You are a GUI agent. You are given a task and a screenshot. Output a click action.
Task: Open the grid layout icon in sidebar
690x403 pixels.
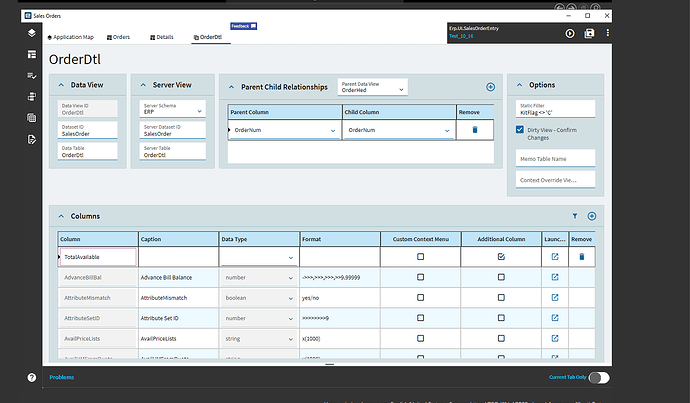[31, 118]
